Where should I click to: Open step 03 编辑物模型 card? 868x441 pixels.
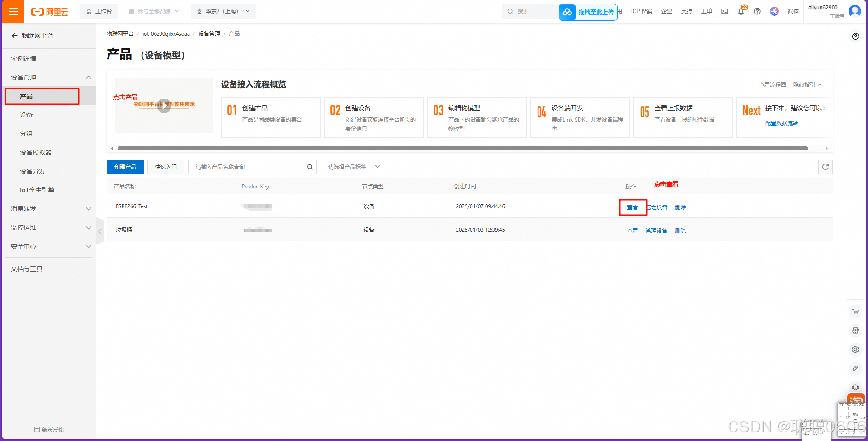tap(477, 117)
